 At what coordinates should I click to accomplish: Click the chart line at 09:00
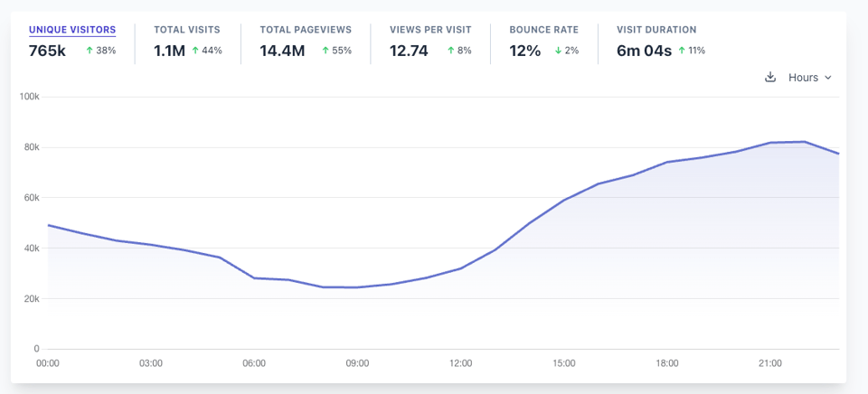[x=357, y=287]
